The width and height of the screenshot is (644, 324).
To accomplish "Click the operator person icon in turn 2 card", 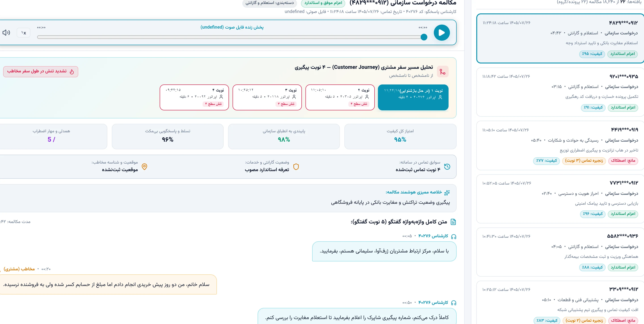I will pos(367,97).
